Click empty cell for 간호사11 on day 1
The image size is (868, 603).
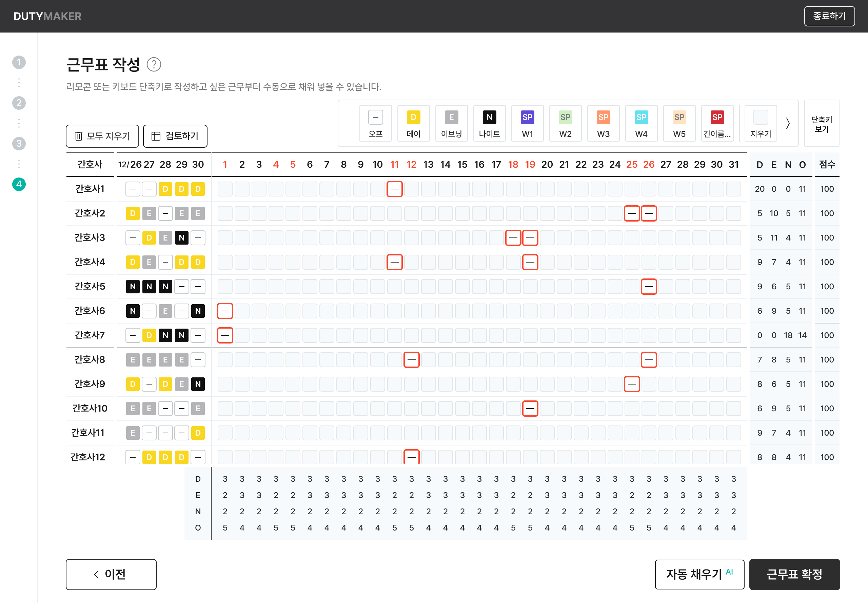(x=225, y=433)
